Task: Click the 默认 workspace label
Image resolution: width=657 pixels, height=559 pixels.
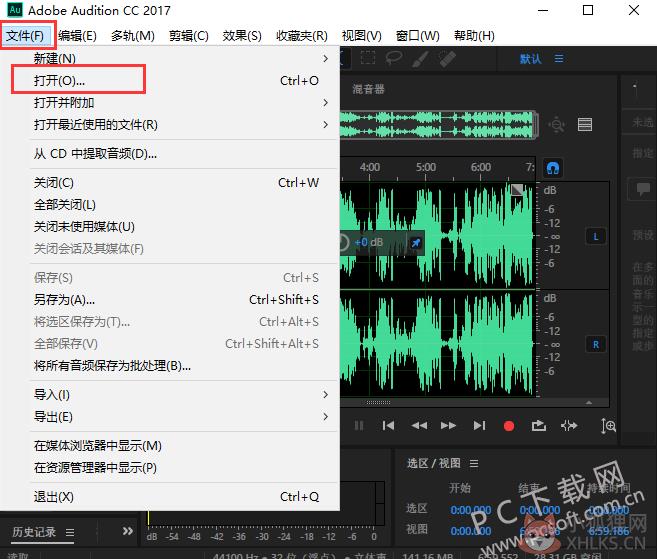Action: [x=530, y=59]
